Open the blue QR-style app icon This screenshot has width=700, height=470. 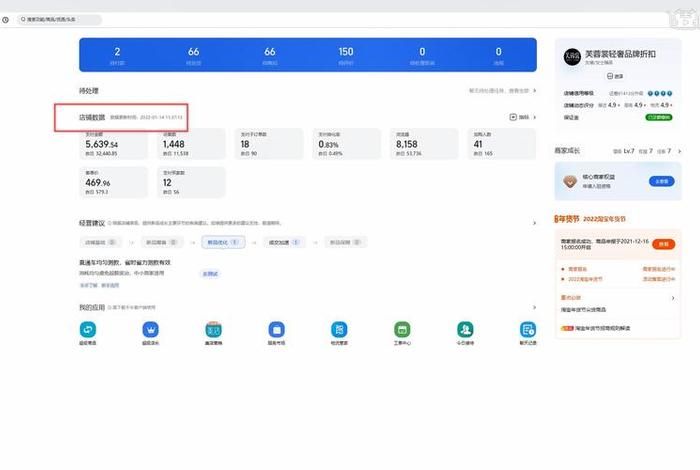click(339, 330)
